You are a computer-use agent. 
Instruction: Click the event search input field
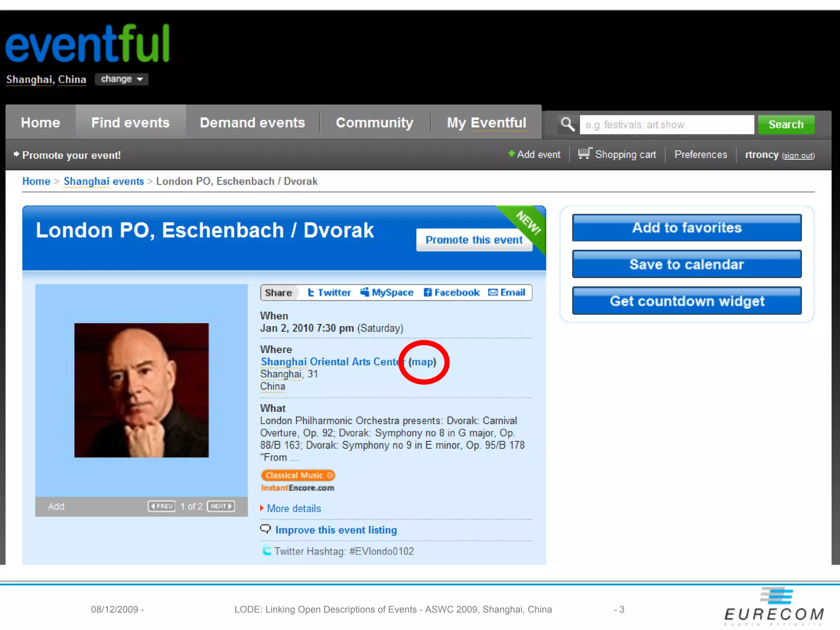tap(667, 125)
